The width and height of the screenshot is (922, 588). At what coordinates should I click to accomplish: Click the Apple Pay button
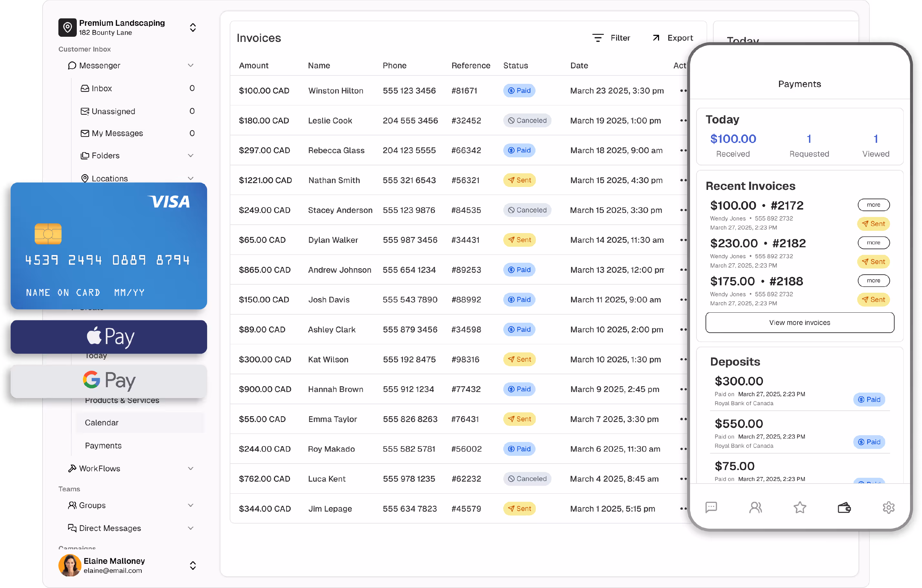[x=109, y=337]
